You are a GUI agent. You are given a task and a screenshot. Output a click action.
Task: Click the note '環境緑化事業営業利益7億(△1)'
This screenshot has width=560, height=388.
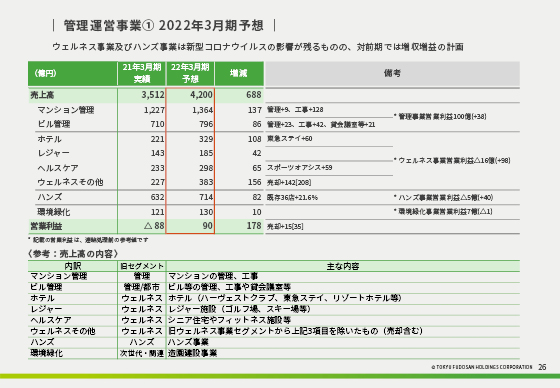click(443, 212)
